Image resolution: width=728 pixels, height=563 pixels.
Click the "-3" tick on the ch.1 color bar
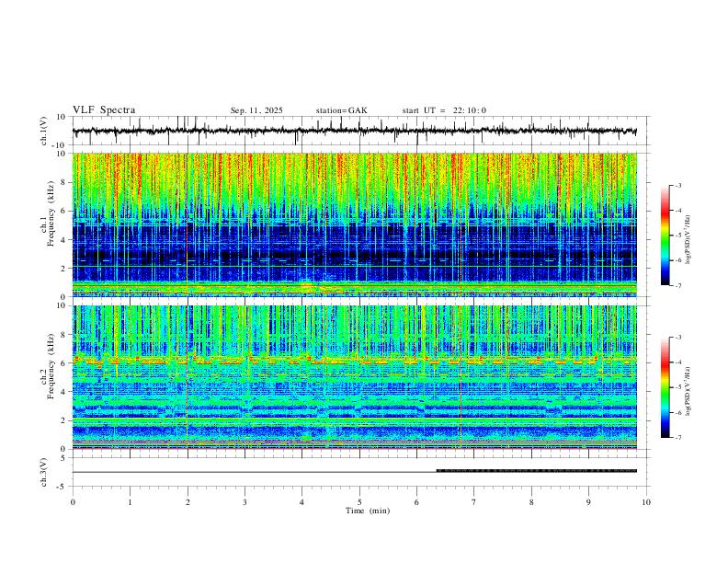click(677, 185)
